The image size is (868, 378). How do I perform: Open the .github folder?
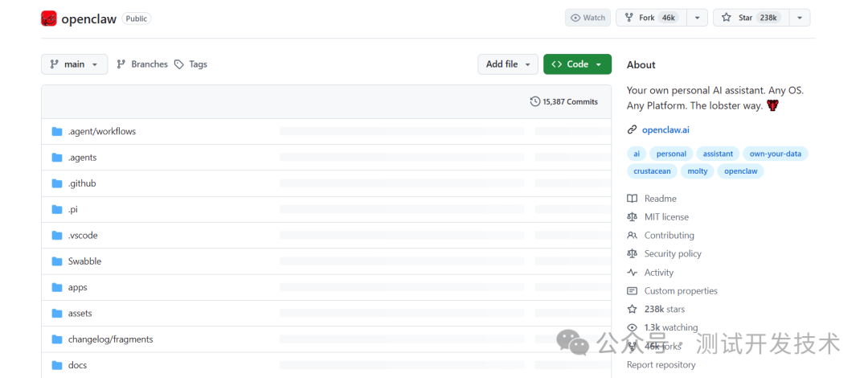click(82, 183)
